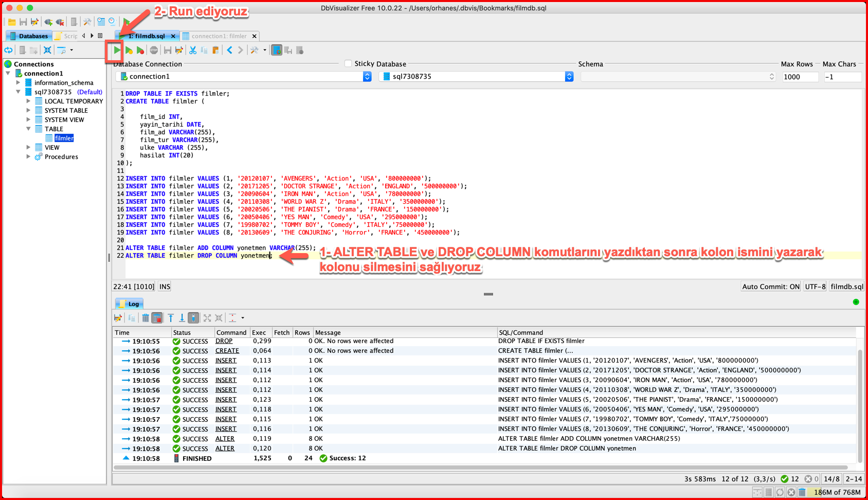This screenshot has height=500, width=868.
Task: Toggle the highlighted database view button in the editor toolbar
Action: coord(277,50)
